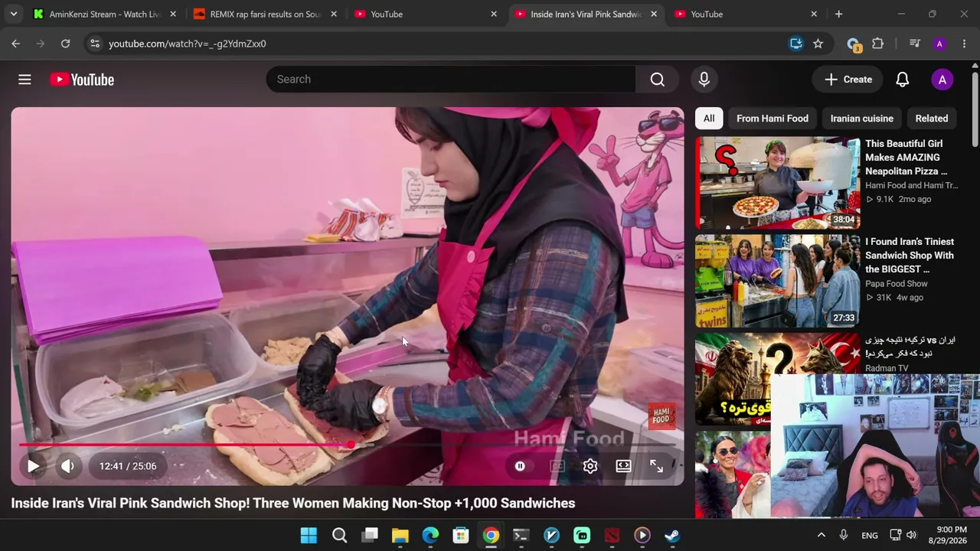Screen dimensions: 980x551
Task: Play the paused video
Action: [x=33, y=466]
